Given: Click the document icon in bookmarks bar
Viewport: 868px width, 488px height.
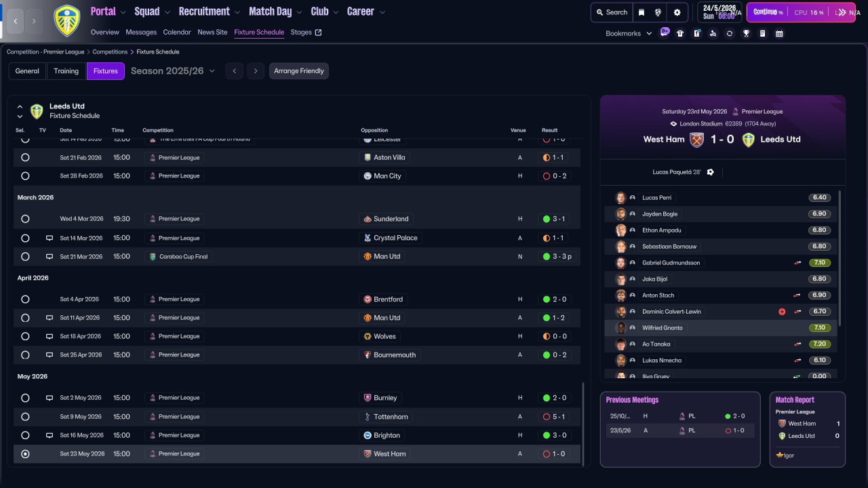Looking at the screenshot, I should pyautogui.click(x=763, y=33).
